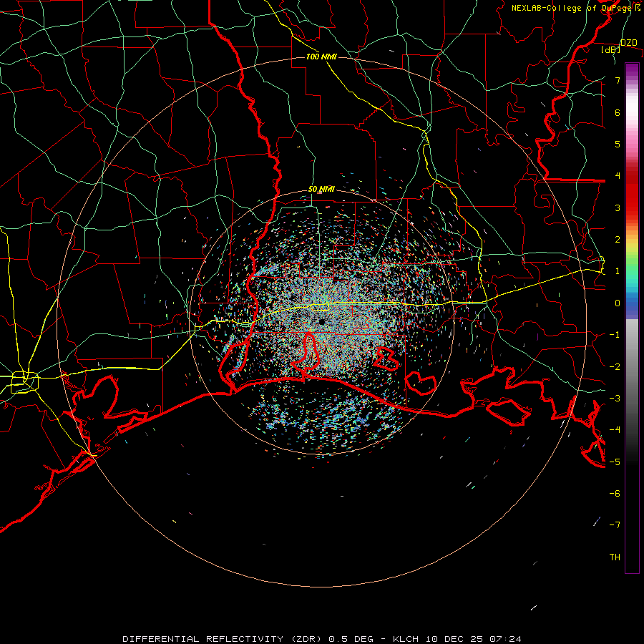The width and height of the screenshot is (644, 644).
Task: Click the Differential Reflectivity KLCH title caption
Action: pos(322,639)
